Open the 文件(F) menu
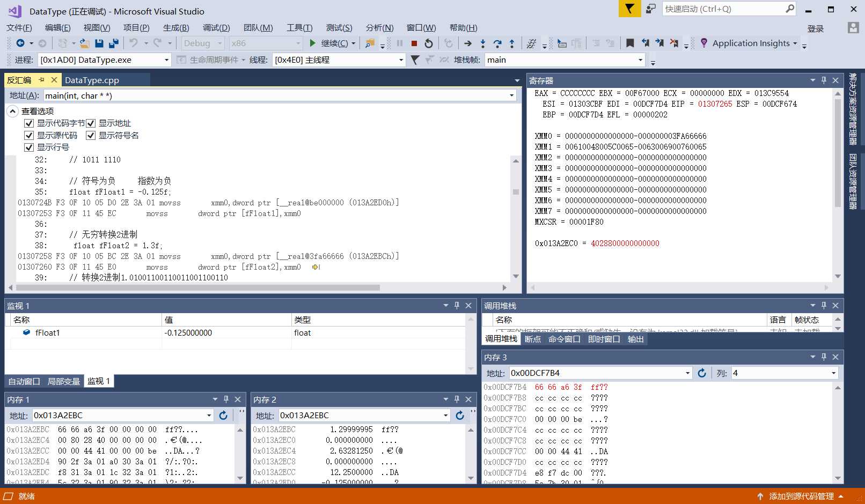This screenshot has width=865, height=504. point(19,28)
